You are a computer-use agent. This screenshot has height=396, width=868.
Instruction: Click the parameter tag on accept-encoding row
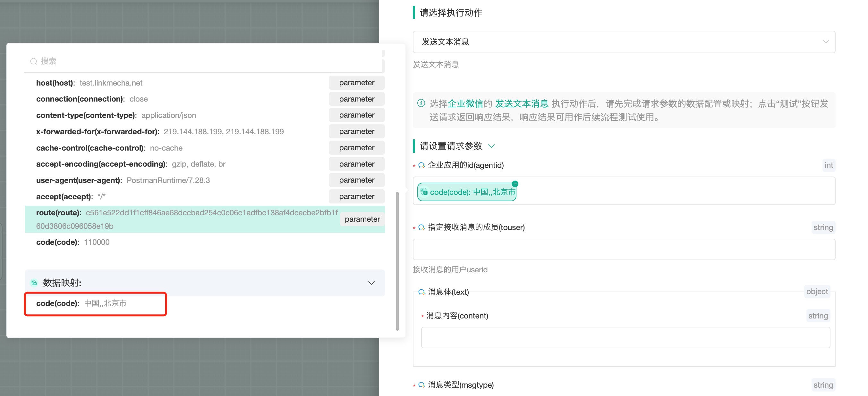tap(356, 164)
